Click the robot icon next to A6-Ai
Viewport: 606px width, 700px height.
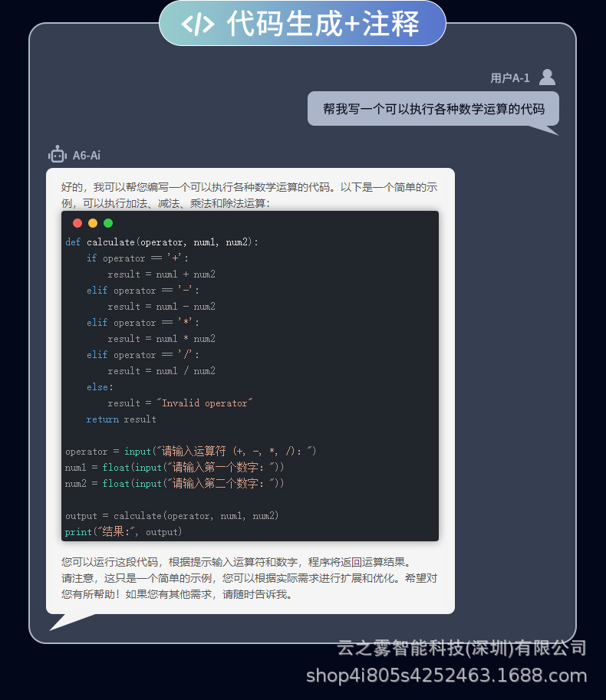tap(58, 154)
